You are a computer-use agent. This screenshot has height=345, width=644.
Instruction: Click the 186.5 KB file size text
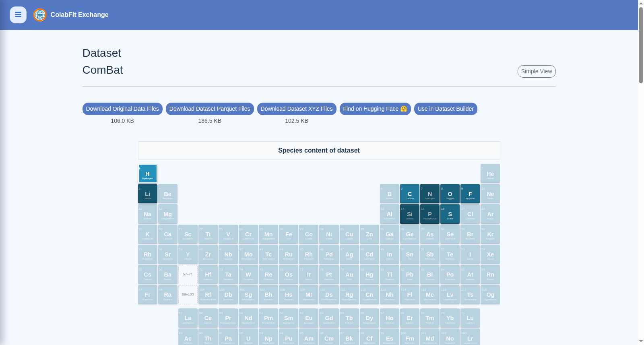(x=210, y=121)
